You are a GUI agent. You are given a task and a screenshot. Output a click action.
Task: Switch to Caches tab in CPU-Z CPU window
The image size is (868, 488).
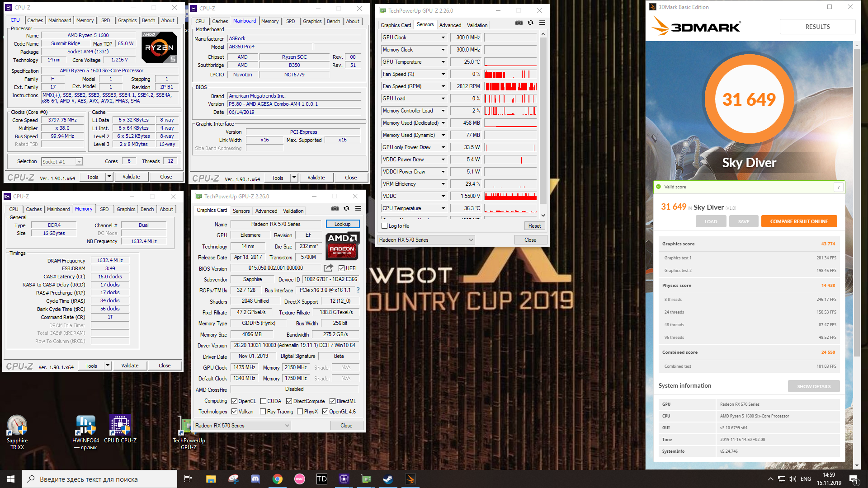[x=35, y=20]
